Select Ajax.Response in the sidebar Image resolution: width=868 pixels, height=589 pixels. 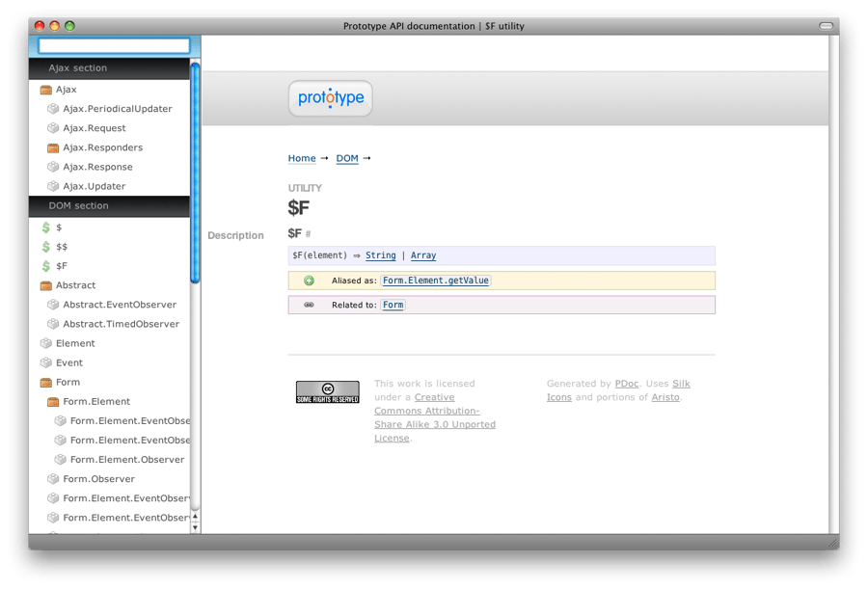(98, 167)
